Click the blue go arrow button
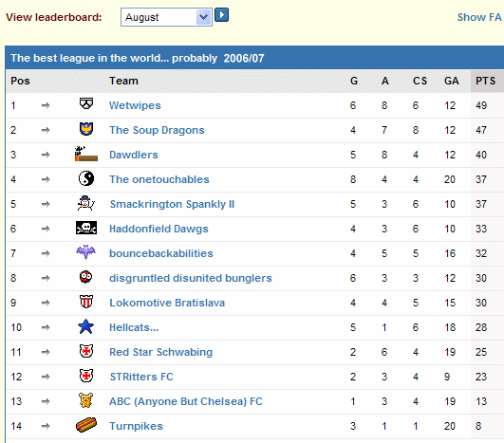 tap(221, 15)
